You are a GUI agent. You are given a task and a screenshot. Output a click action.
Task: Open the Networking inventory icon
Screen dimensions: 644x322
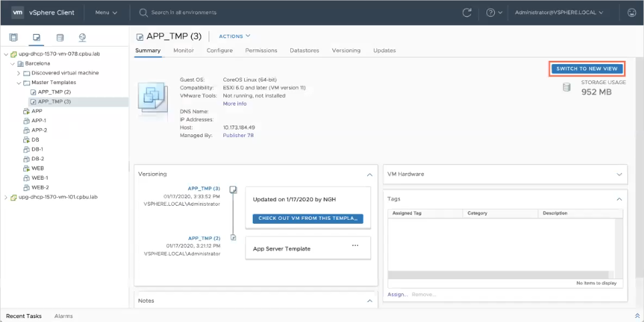click(x=82, y=37)
